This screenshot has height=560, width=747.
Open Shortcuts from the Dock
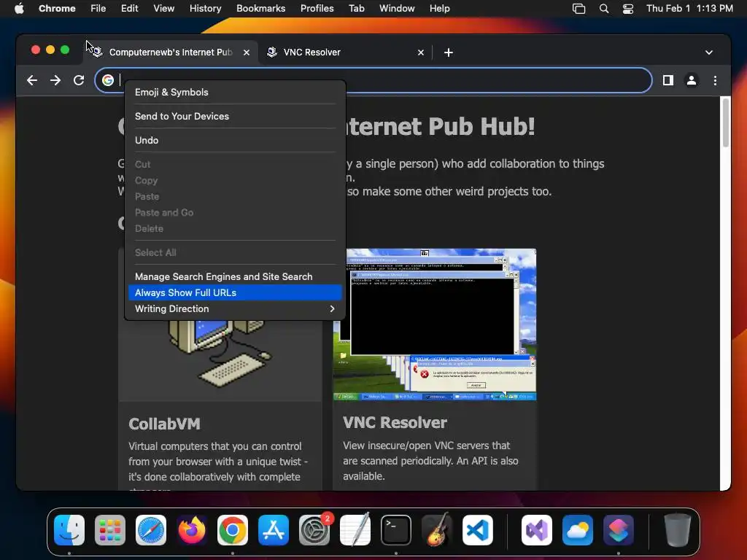point(619,530)
